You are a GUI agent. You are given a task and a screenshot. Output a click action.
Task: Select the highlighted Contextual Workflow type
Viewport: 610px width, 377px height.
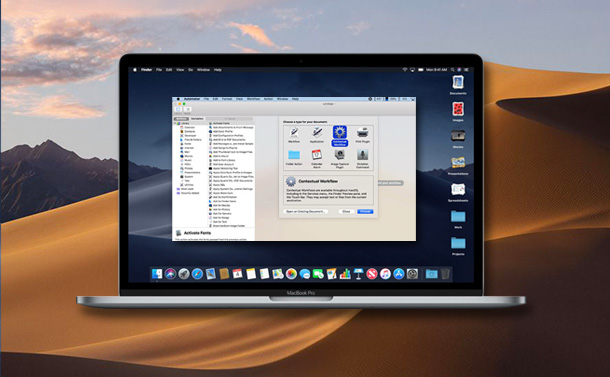click(340, 136)
